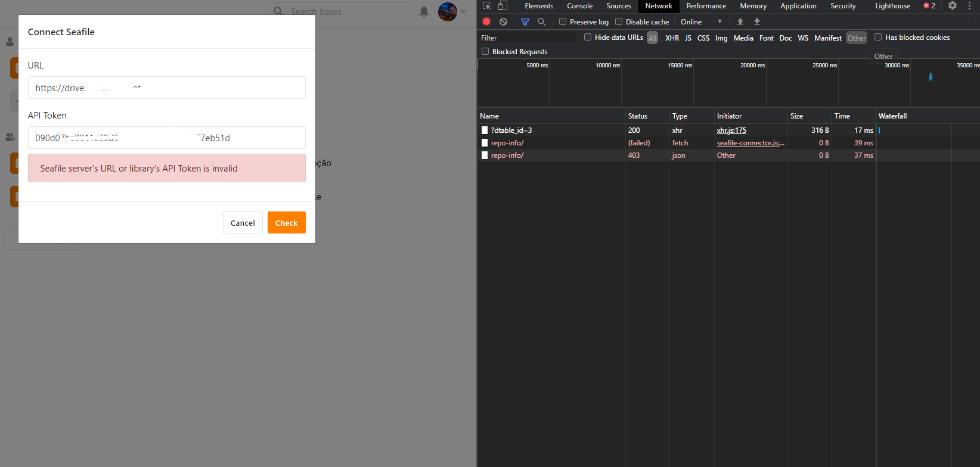Toggle the network filter funnel icon
Image resolution: width=980 pixels, height=467 pixels.
[x=525, y=21]
